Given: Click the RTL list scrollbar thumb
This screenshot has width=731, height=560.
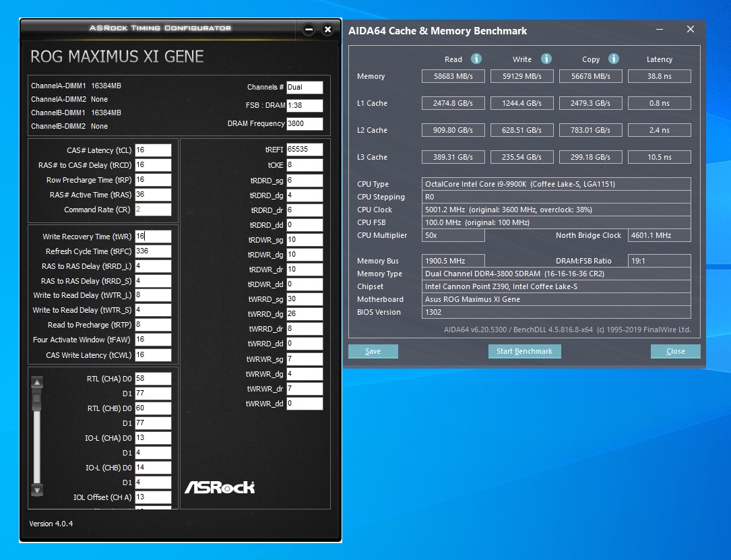Looking at the screenshot, I should coord(37,400).
